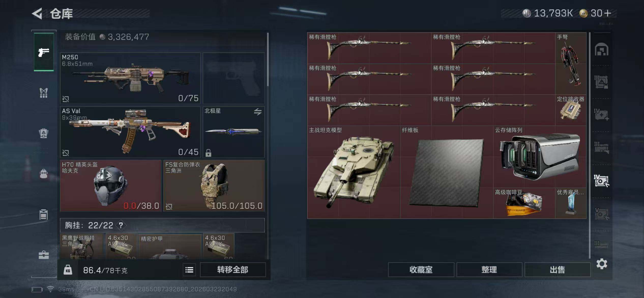Screen dimensions: 644x298
Task: Click the 胸挂 help question mark
Action: 121,225
